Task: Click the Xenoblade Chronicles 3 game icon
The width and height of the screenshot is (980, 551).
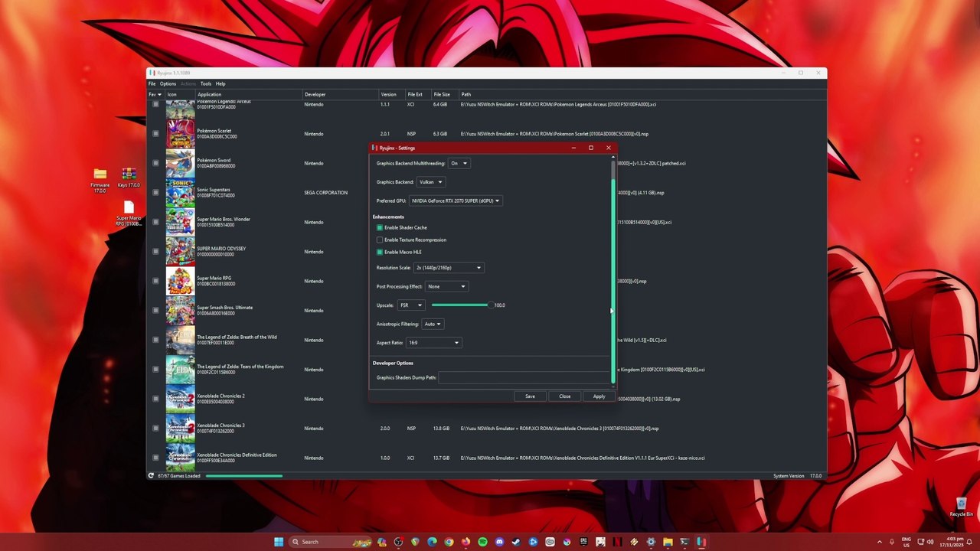Action: tap(180, 429)
